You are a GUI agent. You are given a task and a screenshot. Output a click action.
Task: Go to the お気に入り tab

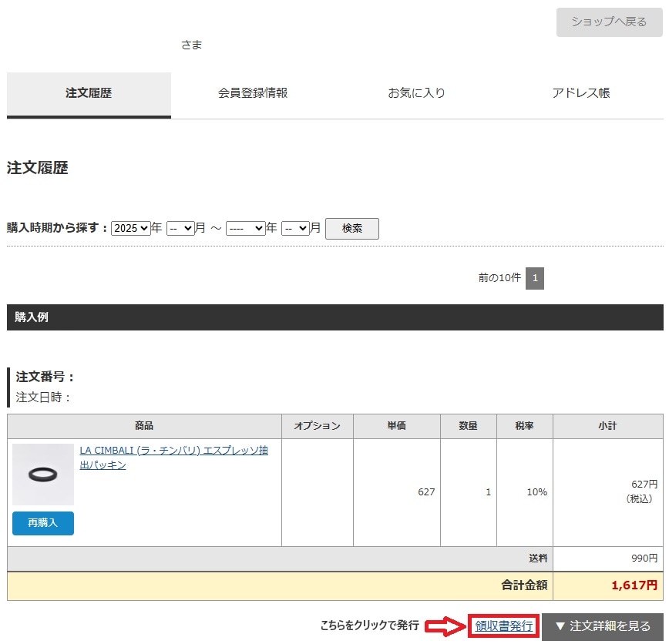coord(416,93)
